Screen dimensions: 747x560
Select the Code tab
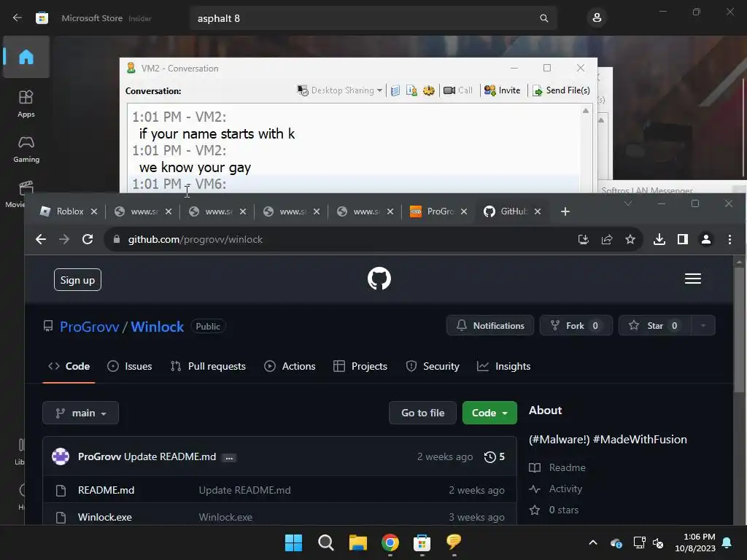69,366
